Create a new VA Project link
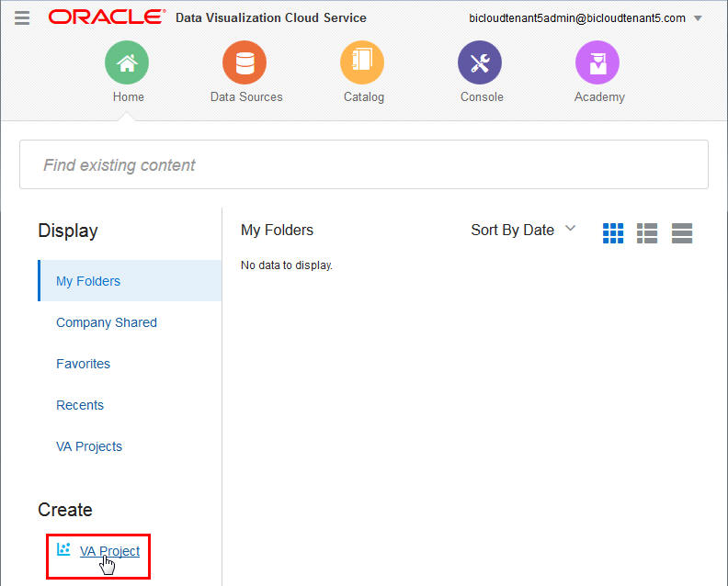728x586 pixels. (x=109, y=551)
